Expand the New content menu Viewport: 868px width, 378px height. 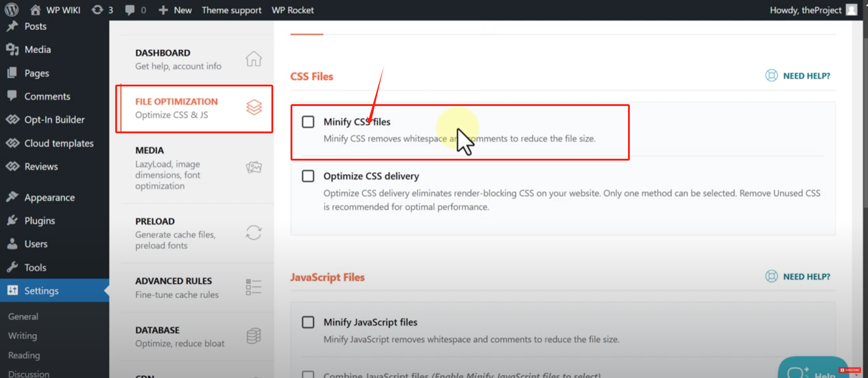tap(175, 10)
